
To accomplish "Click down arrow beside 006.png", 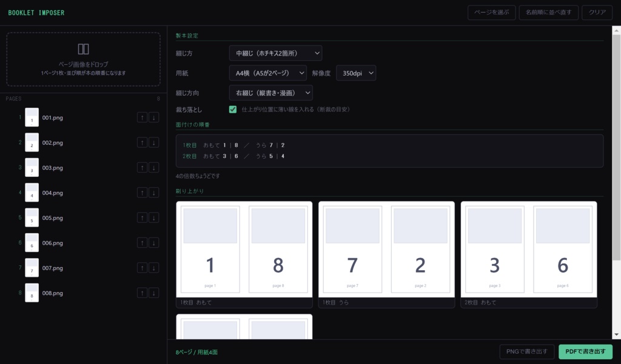I will pos(153,243).
